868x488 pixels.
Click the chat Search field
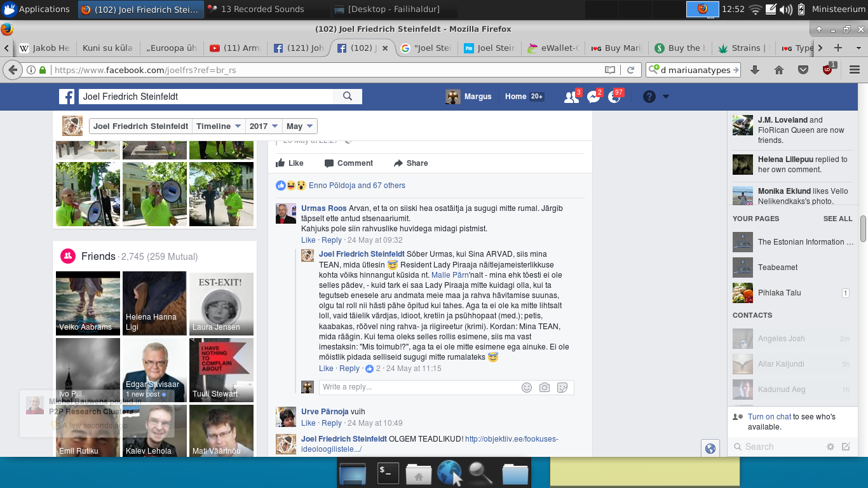[782, 447]
